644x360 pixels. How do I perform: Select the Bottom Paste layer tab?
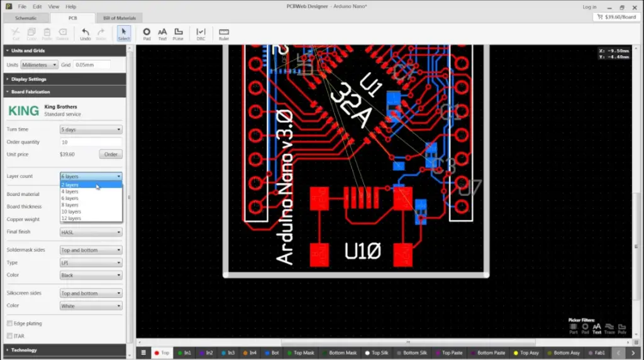point(488,352)
